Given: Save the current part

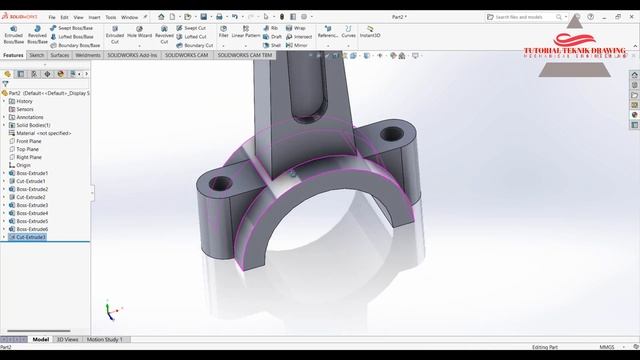Looking at the screenshot, I should pos(203,17).
